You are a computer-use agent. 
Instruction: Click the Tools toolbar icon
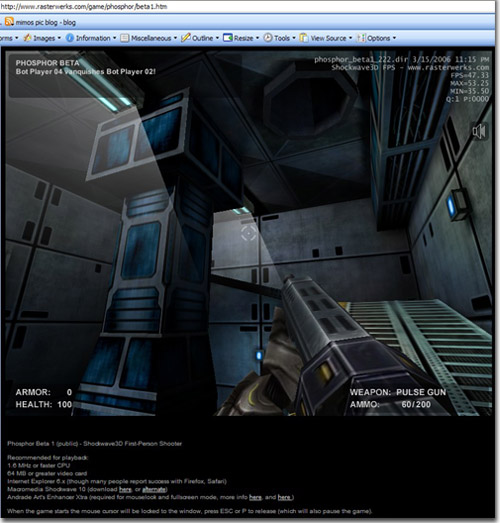[x=268, y=38]
